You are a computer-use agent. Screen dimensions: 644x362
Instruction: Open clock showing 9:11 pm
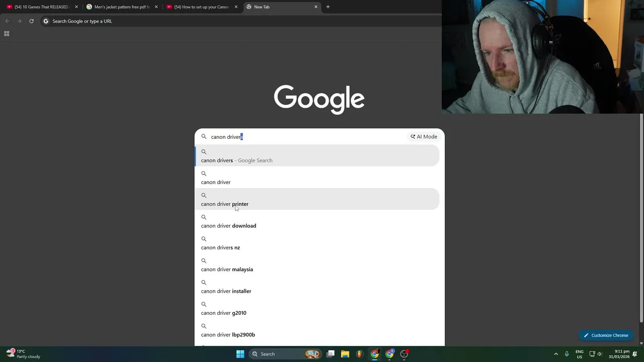tap(619, 354)
